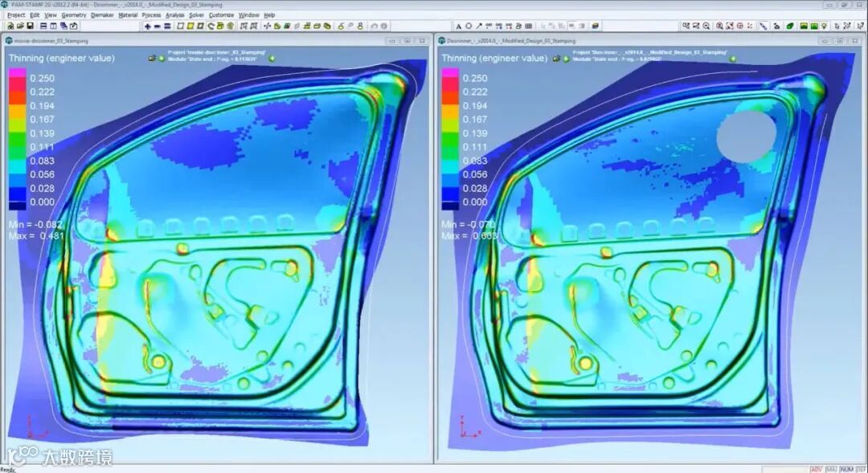
Task: Click the red center target icon
Action: pyautogui.click(x=739, y=26)
